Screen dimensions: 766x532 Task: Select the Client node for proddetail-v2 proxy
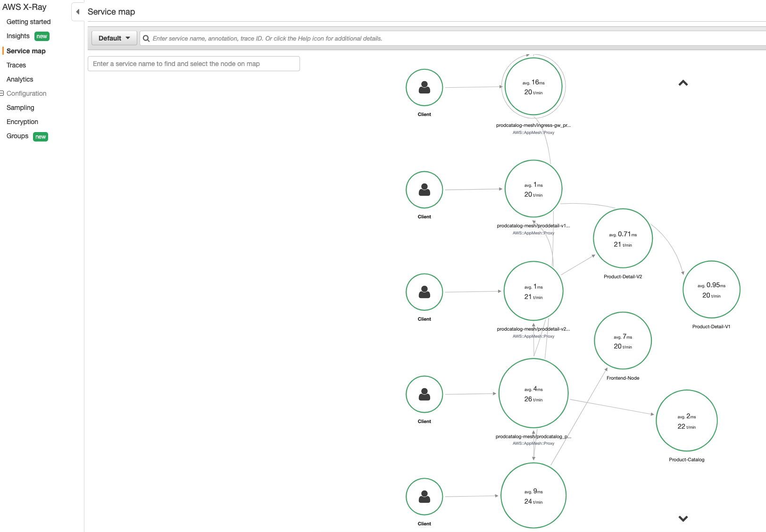425,292
